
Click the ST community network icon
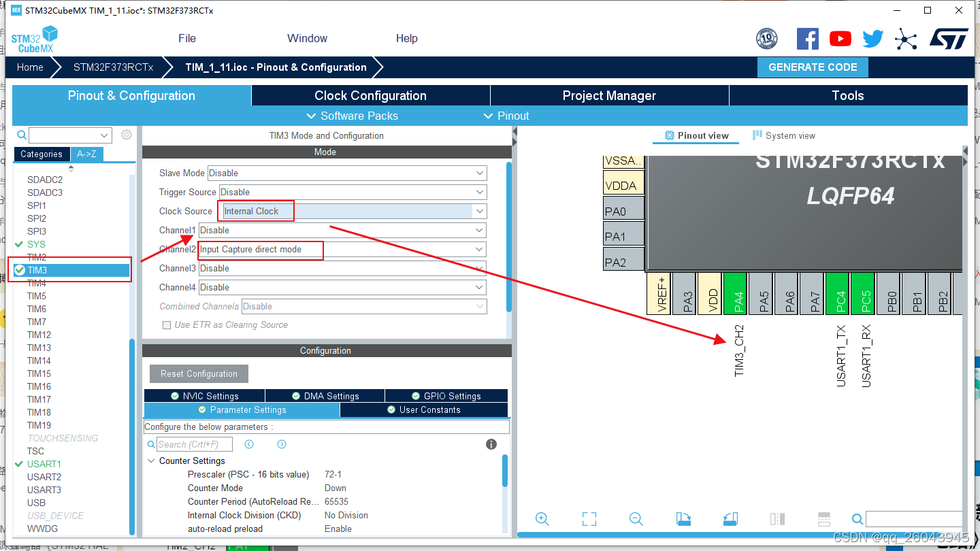pos(905,39)
